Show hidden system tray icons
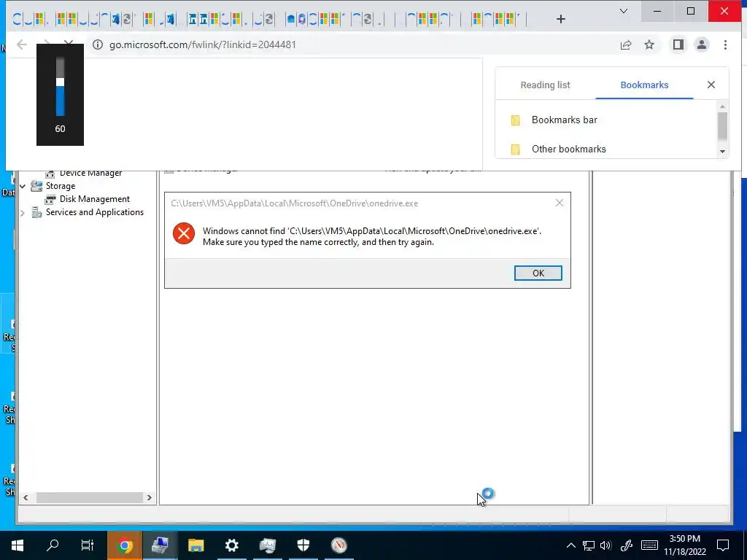Viewport: 747px width, 560px height. pyautogui.click(x=570, y=545)
